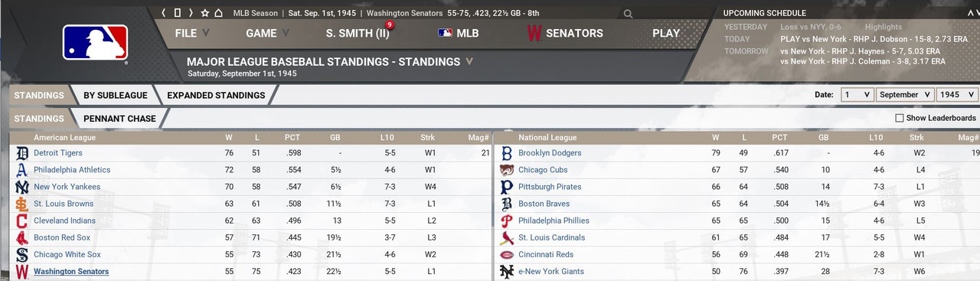Bookmark this page with the star icon
The image size is (980, 281).
[x=204, y=13]
